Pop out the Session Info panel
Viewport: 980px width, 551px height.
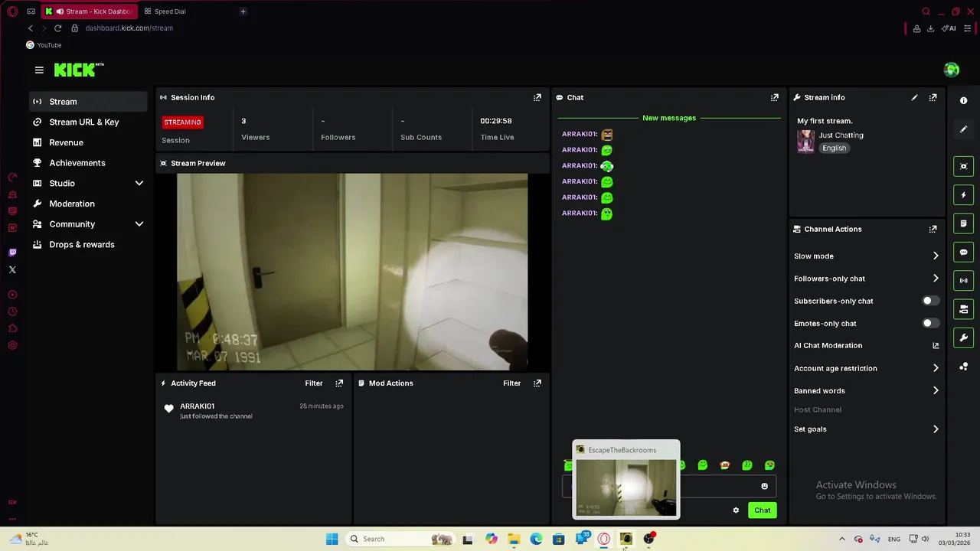tap(537, 97)
